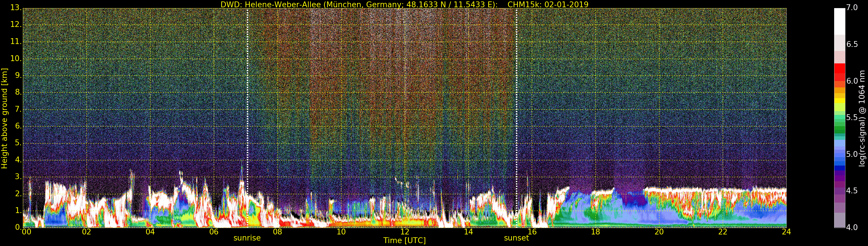Click the "06" tick on the time axis

pyautogui.click(x=214, y=232)
